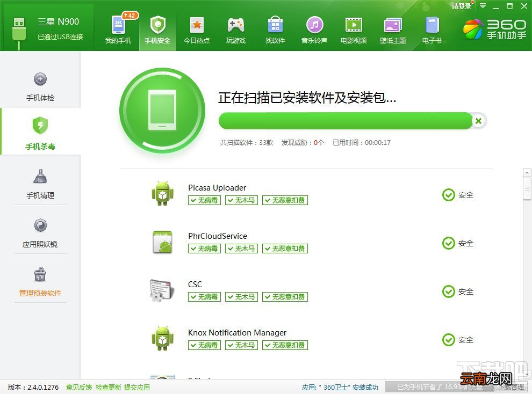Click the 360手机助手 logo
This screenshot has height=394, width=532.
pos(494,29)
